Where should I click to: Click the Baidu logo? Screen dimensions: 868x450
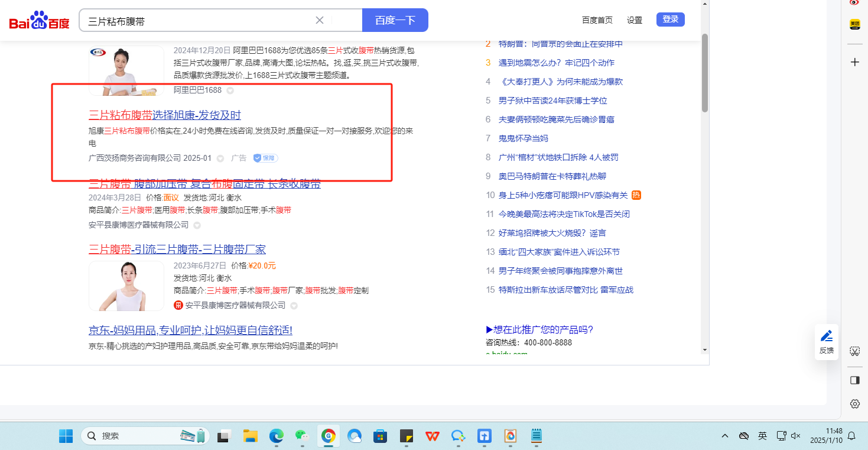pos(39,21)
